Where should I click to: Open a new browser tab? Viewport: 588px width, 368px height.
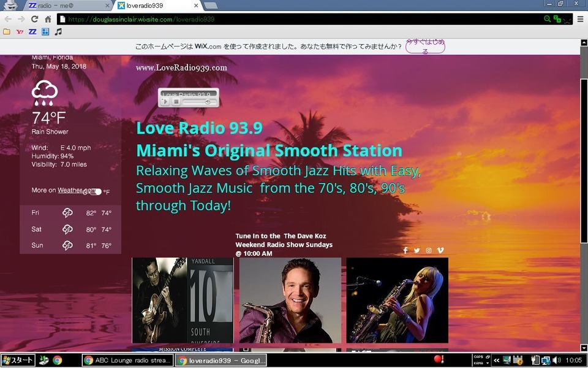pyautogui.click(x=211, y=6)
